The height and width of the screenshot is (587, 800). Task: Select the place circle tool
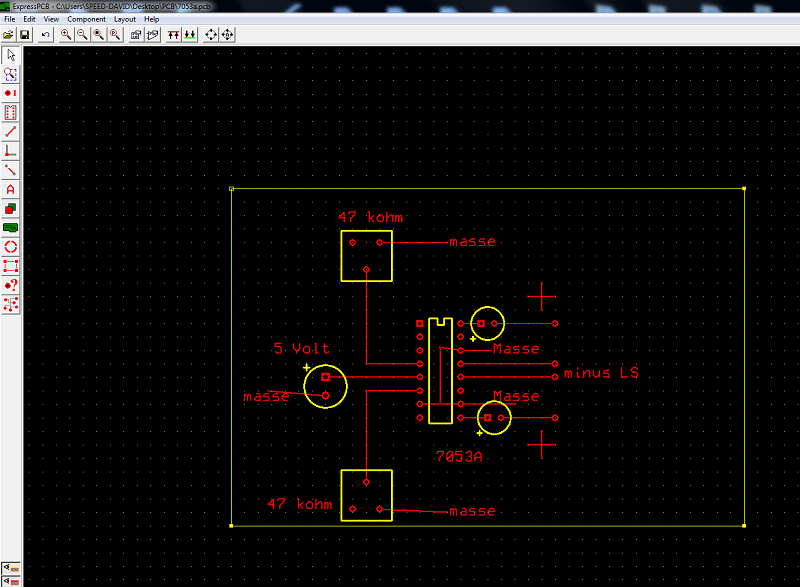click(x=11, y=247)
